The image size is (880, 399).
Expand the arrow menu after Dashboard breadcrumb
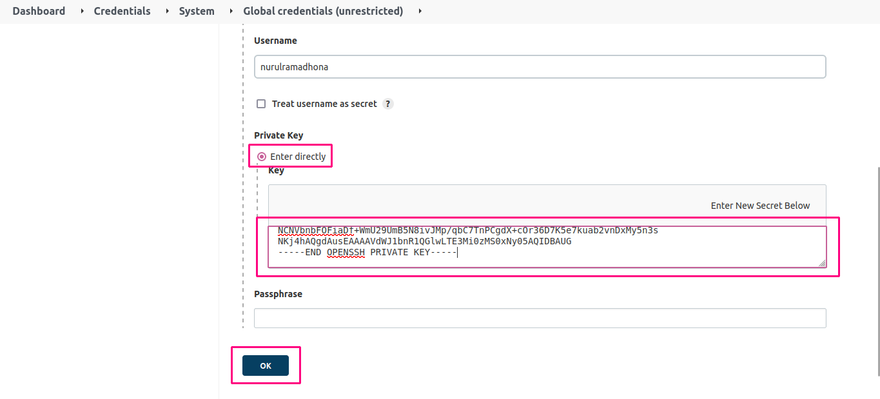click(x=82, y=11)
